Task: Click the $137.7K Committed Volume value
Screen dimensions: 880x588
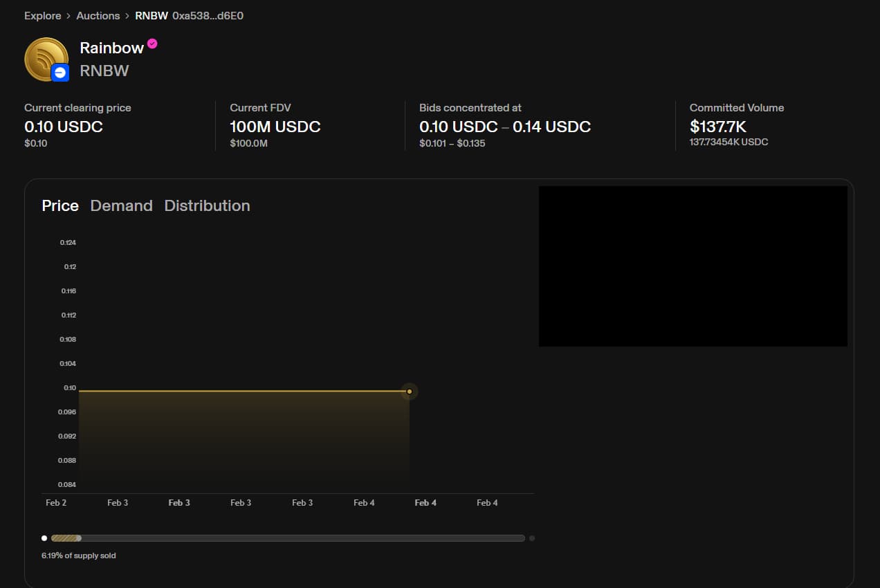Action: [717, 127]
